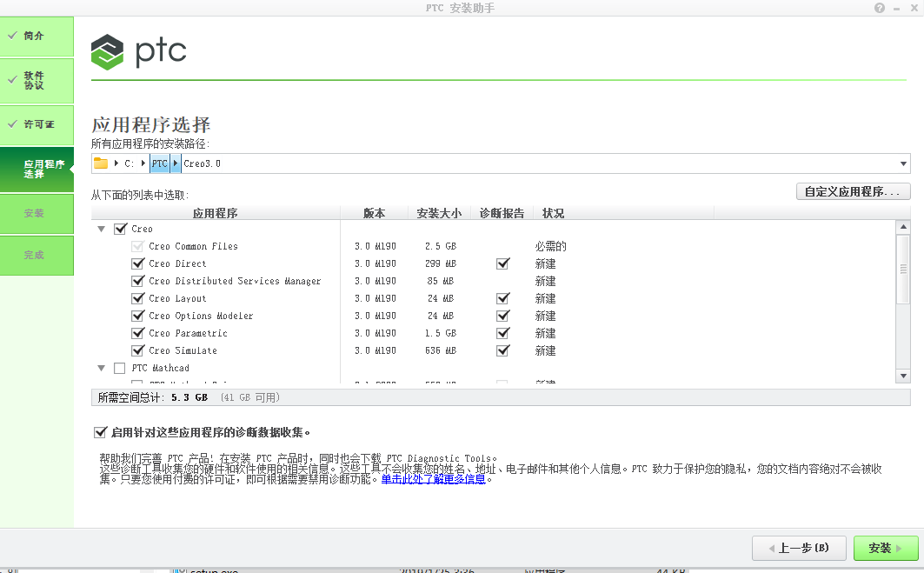The image size is (924, 573).
Task: Toggle diagnostic report for Creo Layout
Action: tap(502, 298)
